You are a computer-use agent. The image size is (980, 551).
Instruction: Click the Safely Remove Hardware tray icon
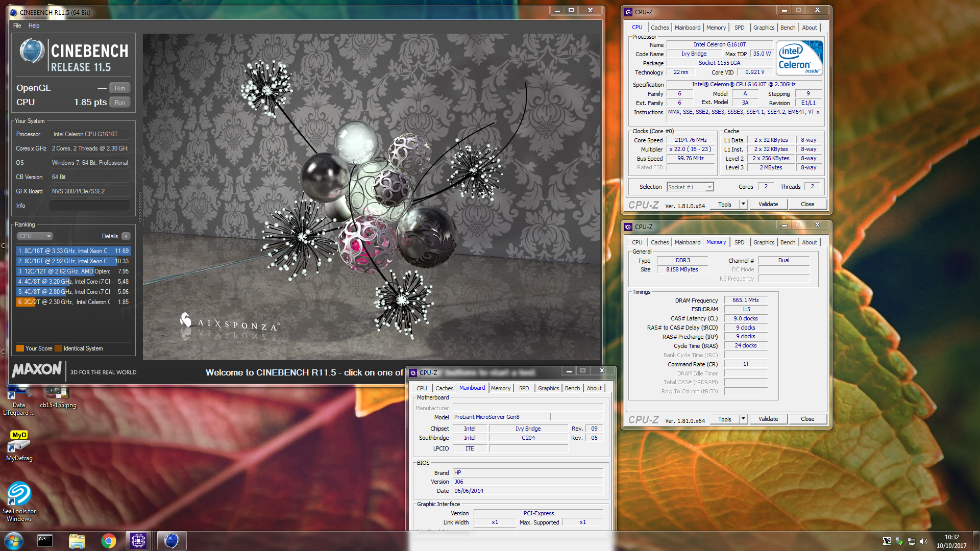point(899,541)
